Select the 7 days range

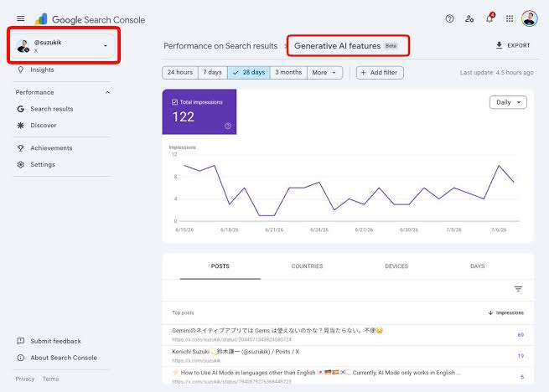[x=213, y=72]
